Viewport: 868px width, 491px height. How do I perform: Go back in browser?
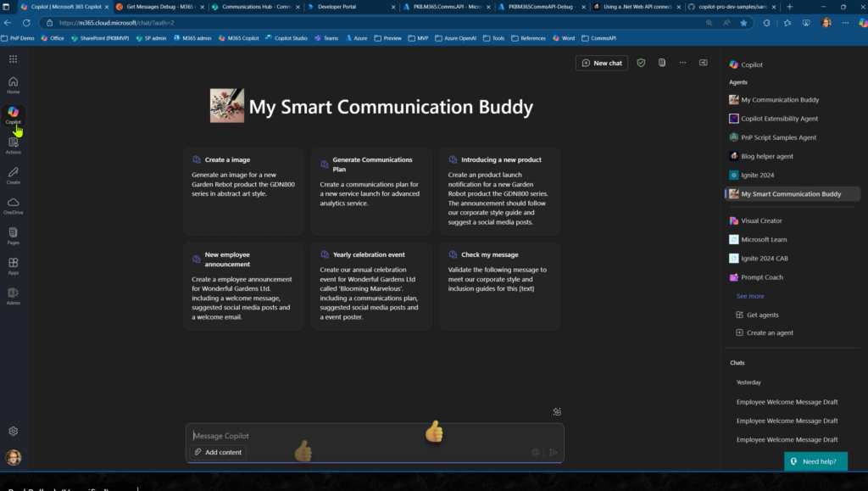(8, 23)
